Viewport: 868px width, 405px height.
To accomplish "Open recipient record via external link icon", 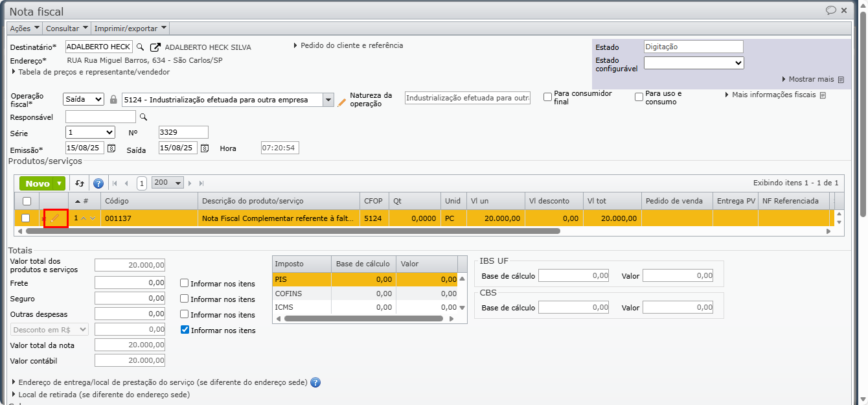I will pyautogui.click(x=155, y=47).
